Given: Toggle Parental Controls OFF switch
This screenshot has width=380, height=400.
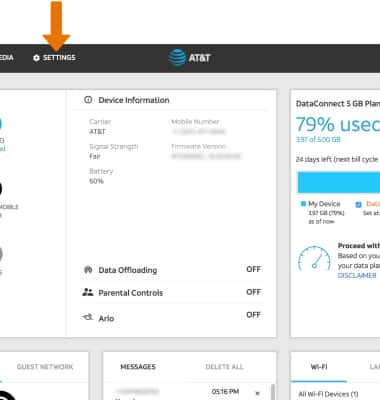Looking at the screenshot, I should [253, 292].
